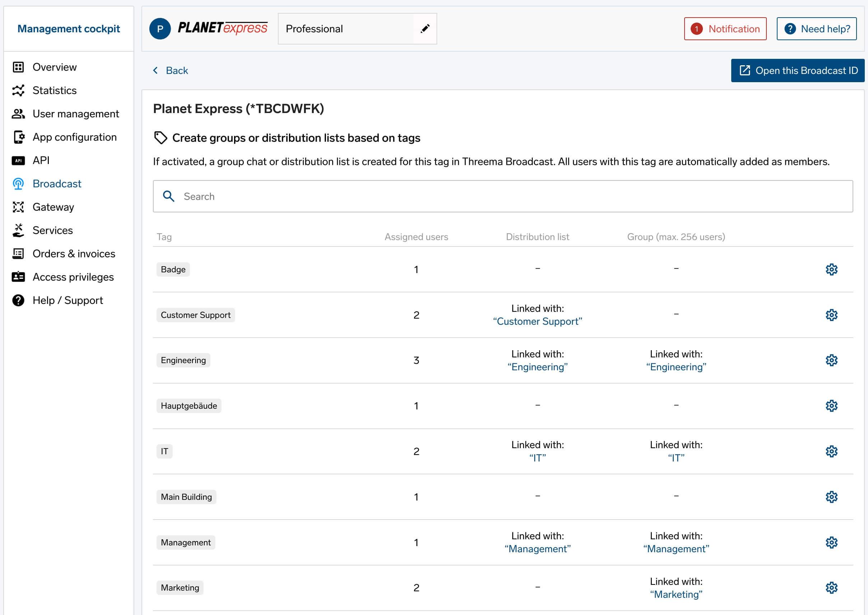Go Back using the back link
Viewport: 868px width, 615px height.
[x=171, y=70]
